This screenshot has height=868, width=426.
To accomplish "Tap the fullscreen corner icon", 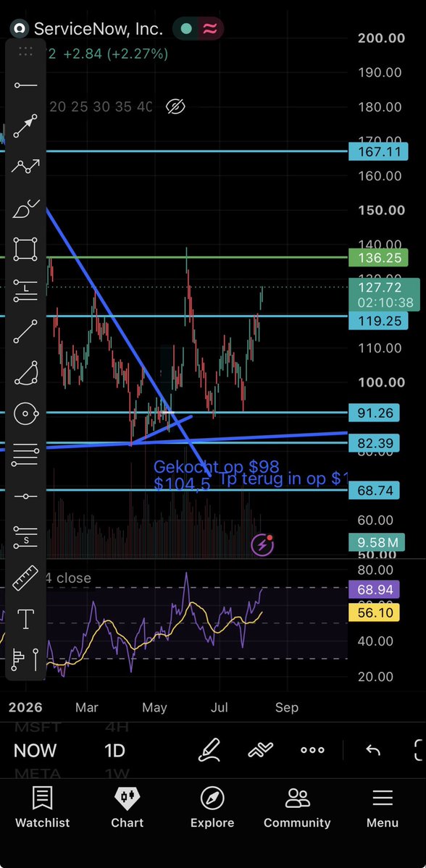I will [x=419, y=750].
